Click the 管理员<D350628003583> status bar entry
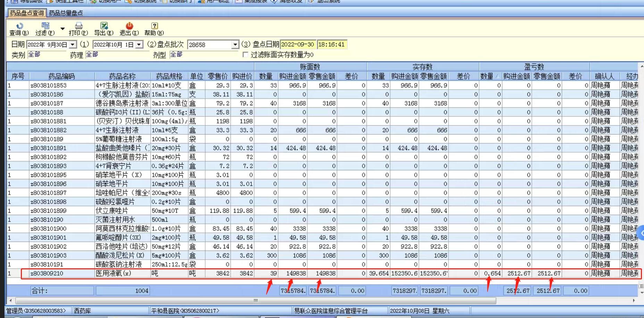This screenshot has height=318, width=644. [x=38, y=311]
